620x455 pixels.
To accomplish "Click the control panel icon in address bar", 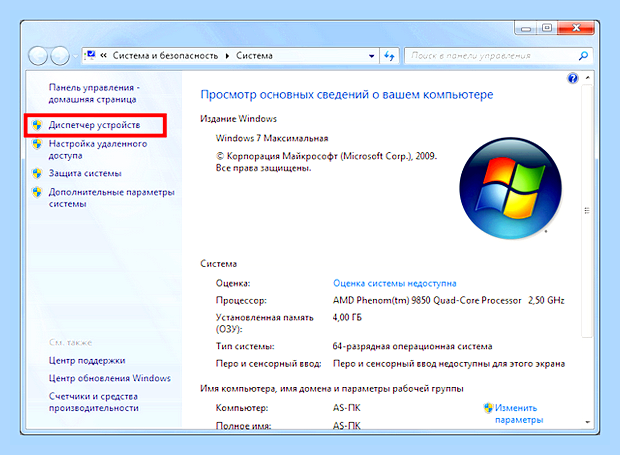I will [x=91, y=55].
